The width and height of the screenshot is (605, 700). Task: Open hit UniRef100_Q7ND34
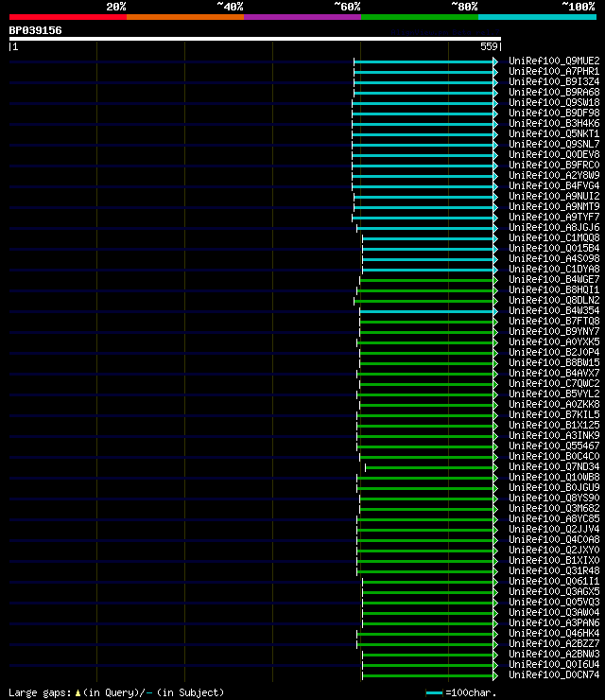554,466
